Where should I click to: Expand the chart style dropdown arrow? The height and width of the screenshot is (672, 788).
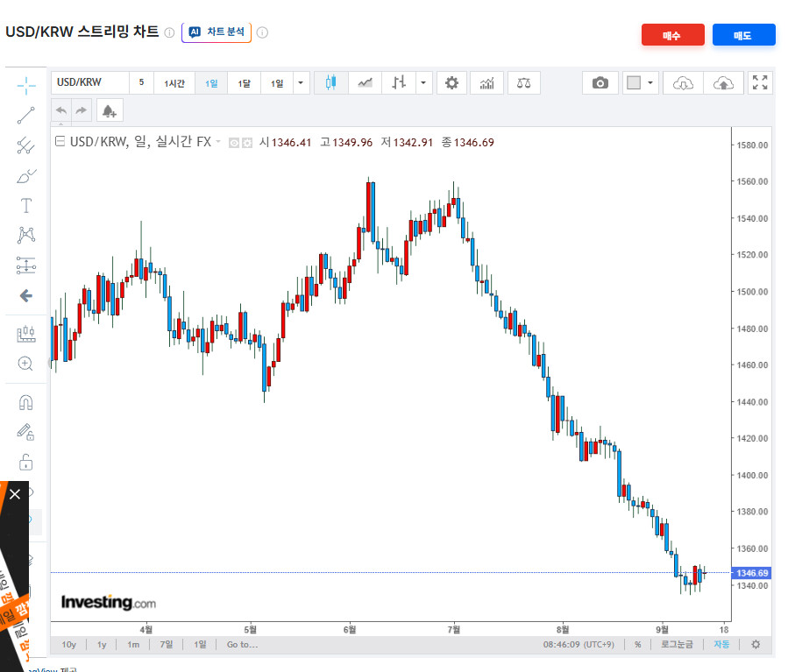pos(423,83)
